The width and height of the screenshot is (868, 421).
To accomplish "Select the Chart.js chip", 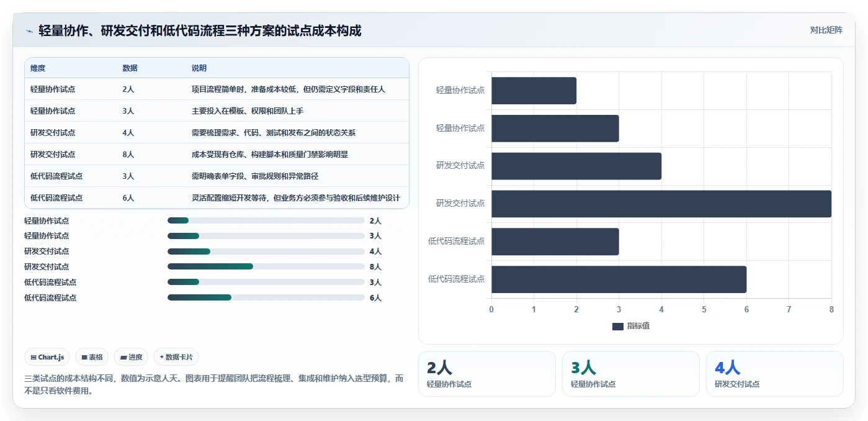I will pyautogui.click(x=47, y=357).
